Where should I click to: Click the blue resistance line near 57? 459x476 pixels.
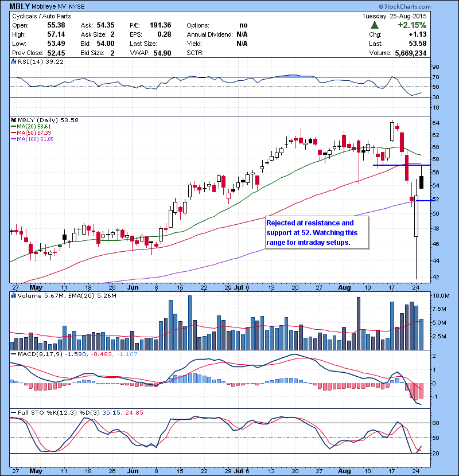point(402,165)
